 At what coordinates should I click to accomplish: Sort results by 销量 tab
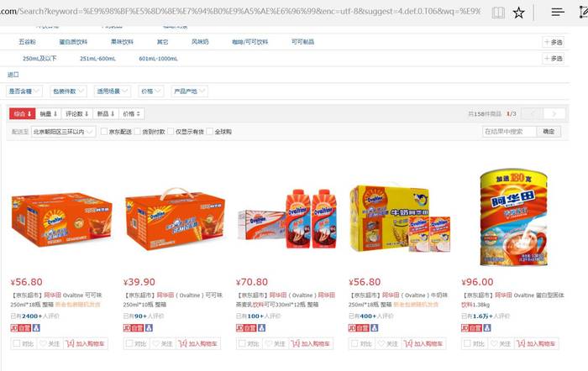coord(49,113)
